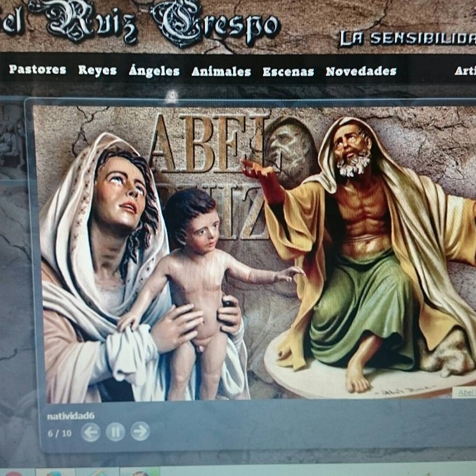This screenshot has width=476, height=476.
Task: Advance to the next slide arrow
Action: [140, 431]
